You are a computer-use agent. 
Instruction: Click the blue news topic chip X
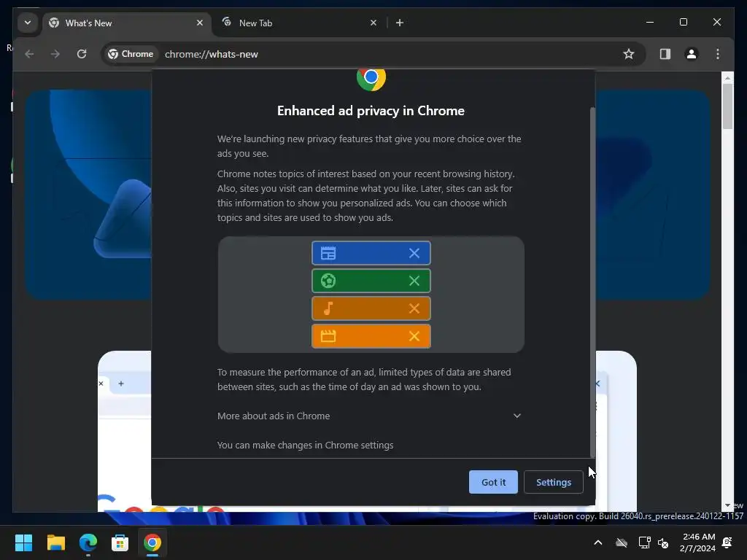(x=414, y=253)
